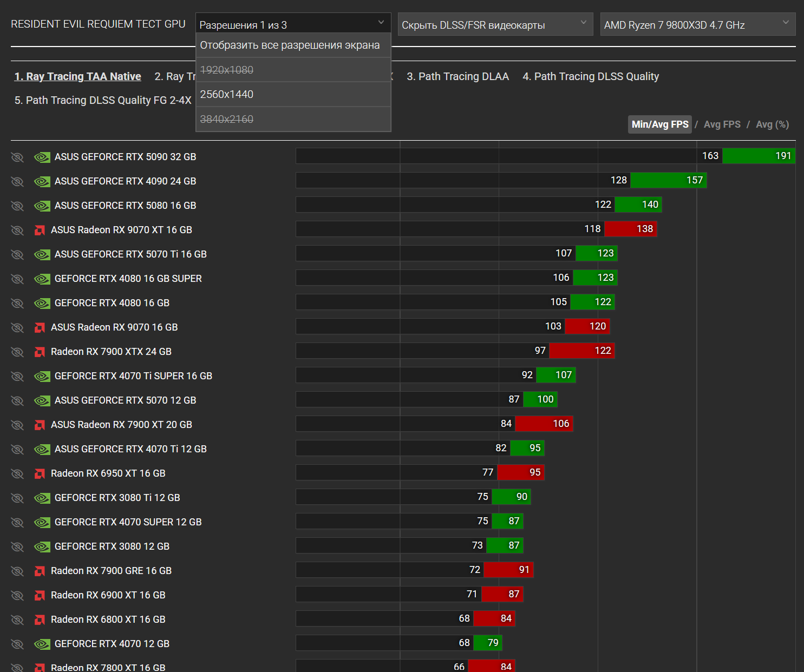Image resolution: width=804 pixels, height=672 pixels.
Task: Click Nvidia logo beside RTX 5090 32 GB
Action: click(42, 157)
